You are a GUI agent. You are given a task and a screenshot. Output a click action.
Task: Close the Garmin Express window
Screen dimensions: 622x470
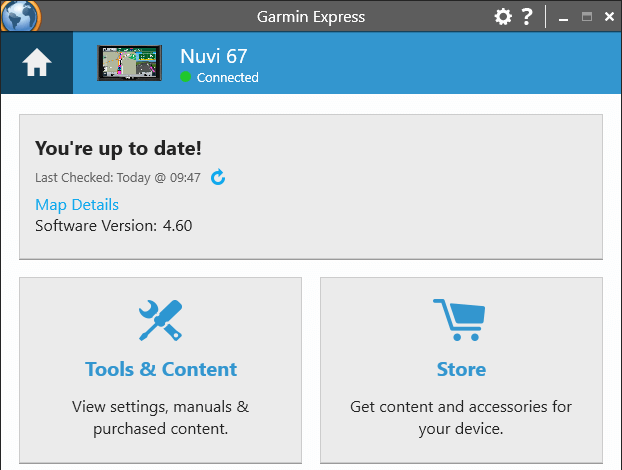pos(609,17)
